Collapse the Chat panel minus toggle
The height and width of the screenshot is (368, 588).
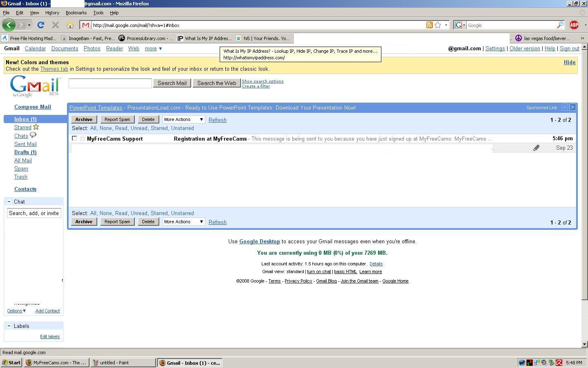pyautogui.click(x=9, y=202)
